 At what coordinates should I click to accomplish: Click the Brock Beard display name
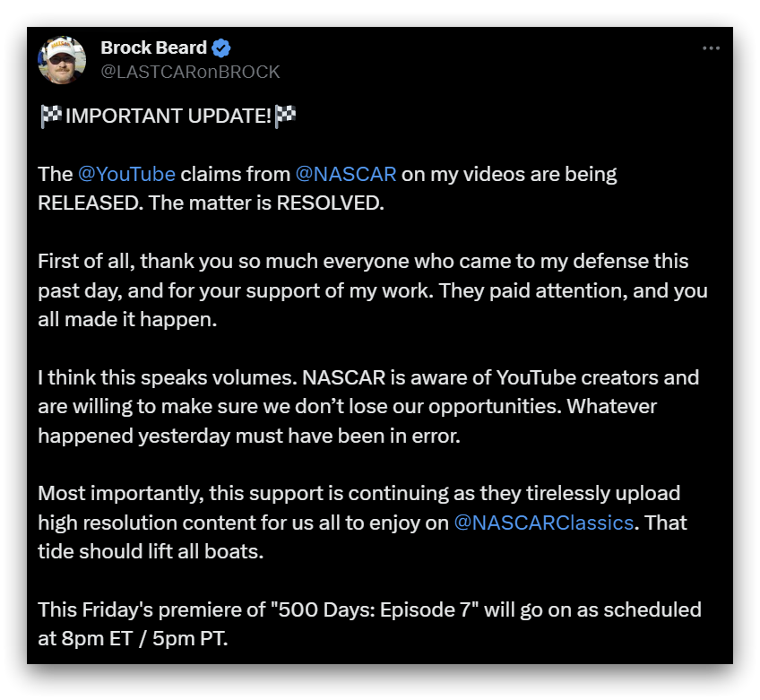[x=153, y=48]
